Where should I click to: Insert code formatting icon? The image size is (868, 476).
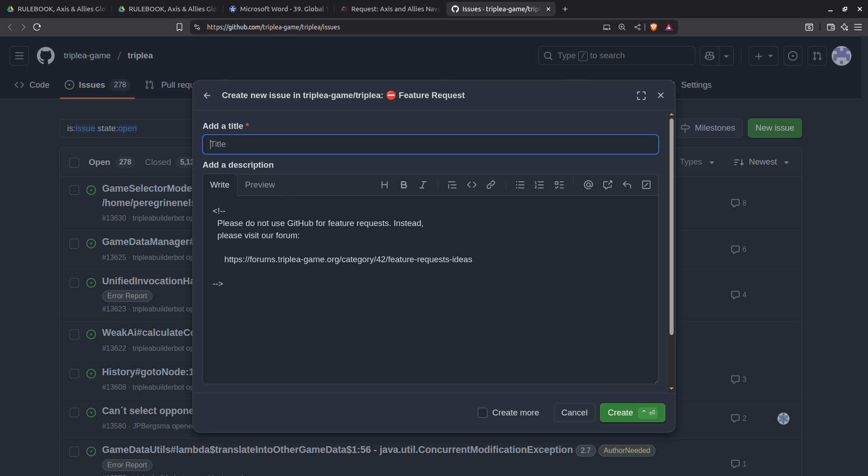point(472,185)
